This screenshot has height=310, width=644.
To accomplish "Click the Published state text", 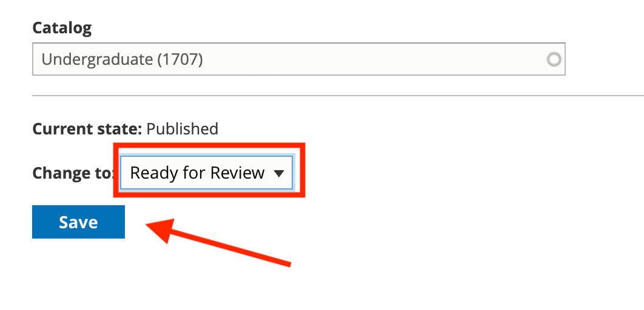I will coord(183,129).
